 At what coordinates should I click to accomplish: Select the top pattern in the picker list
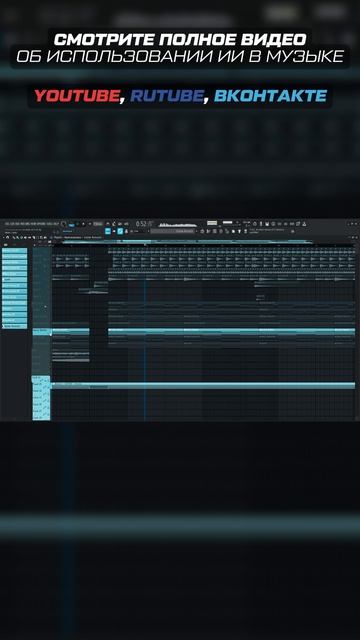[x=15, y=250]
